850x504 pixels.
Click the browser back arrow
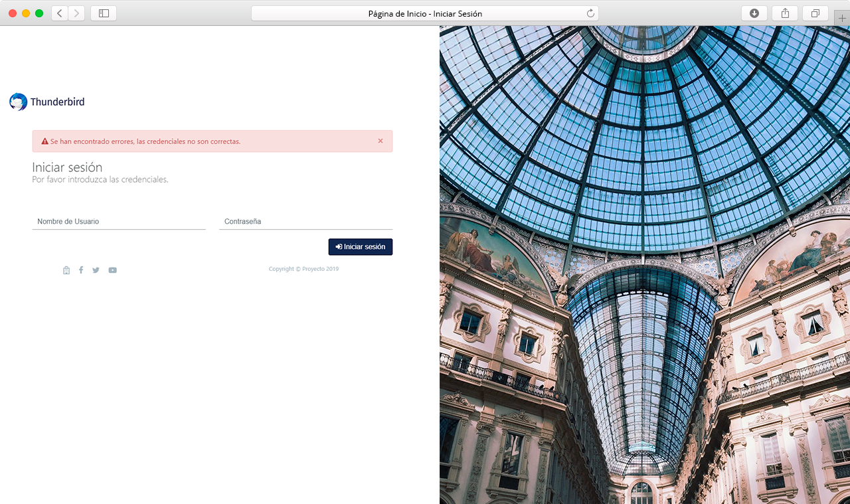click(x=59, y=13)
